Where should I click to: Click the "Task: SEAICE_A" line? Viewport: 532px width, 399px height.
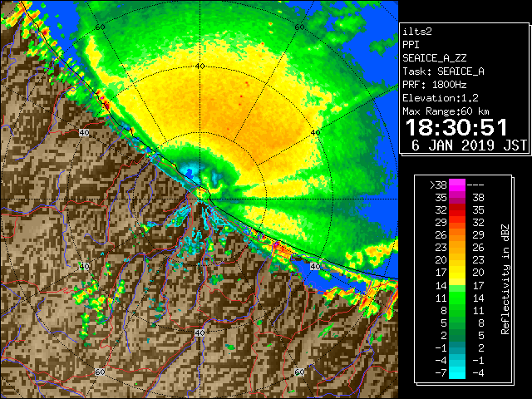click(x=443, y=71)
